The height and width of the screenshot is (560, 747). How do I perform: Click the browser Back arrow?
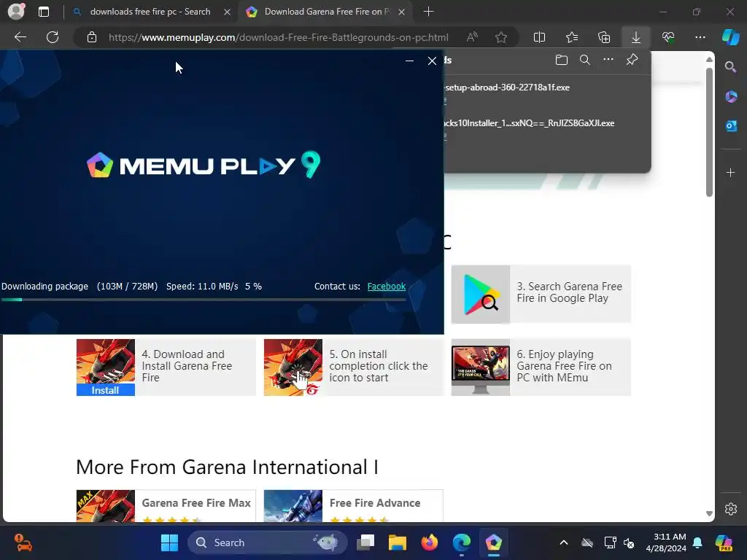(x=20, y=37)
